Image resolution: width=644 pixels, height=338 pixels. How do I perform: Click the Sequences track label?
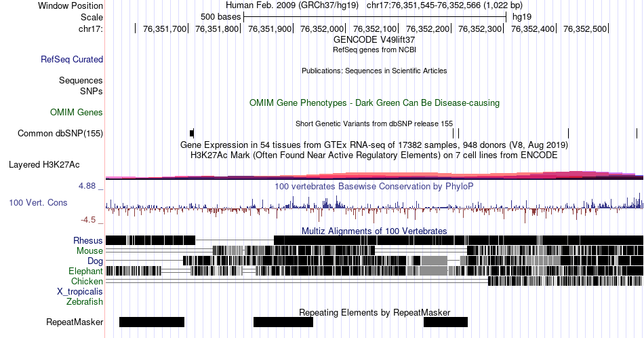[x=81, y=80]
